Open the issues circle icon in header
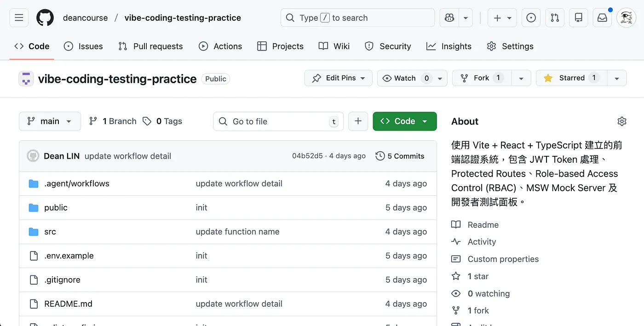 (531, 18)
